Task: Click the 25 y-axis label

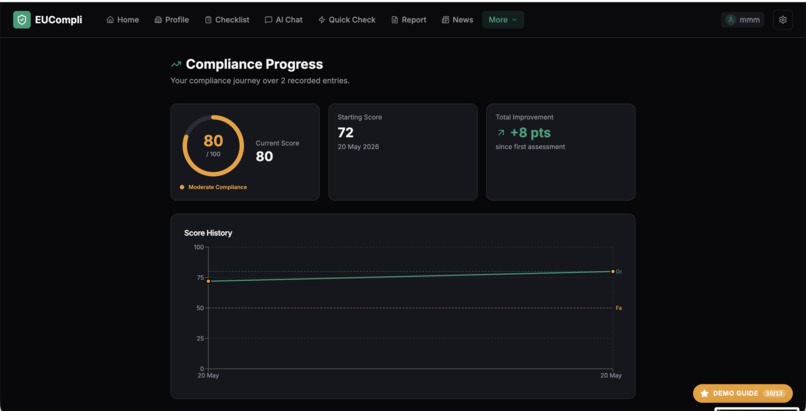Action: [200, 338]
